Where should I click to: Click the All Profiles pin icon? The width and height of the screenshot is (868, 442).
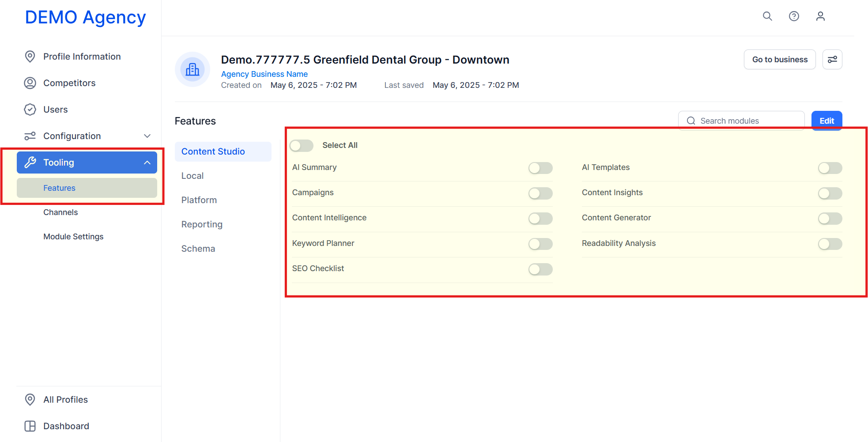pyautogui.click(x=30, y=400)
